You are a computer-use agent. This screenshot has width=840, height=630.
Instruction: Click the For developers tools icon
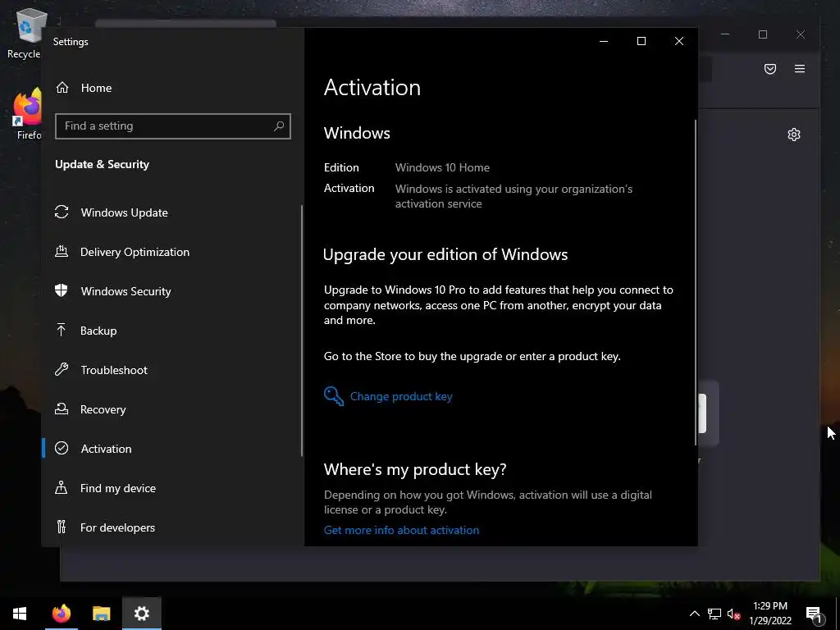(61, 527)
